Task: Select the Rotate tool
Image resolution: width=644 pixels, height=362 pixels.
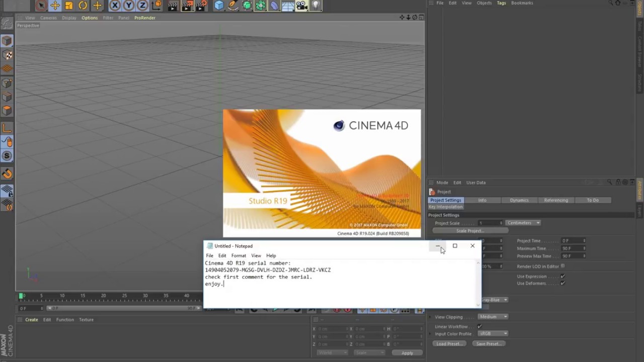Action: point(83,6)
